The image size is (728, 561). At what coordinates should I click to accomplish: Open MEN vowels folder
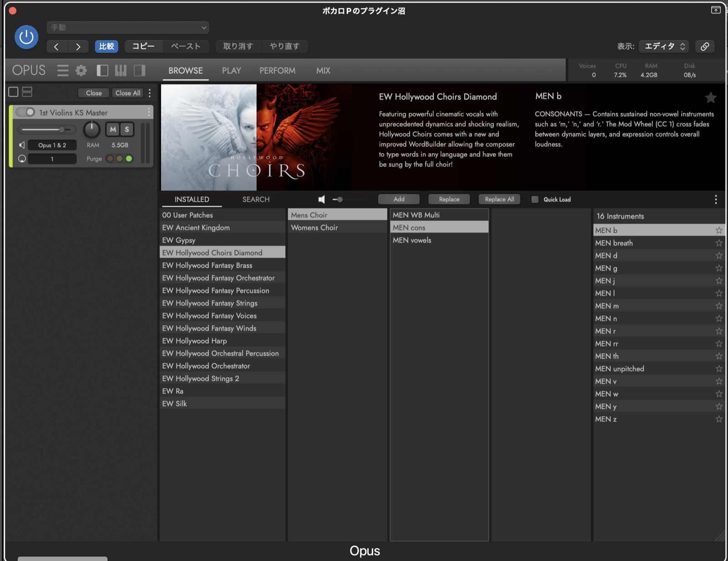[439, 240]
